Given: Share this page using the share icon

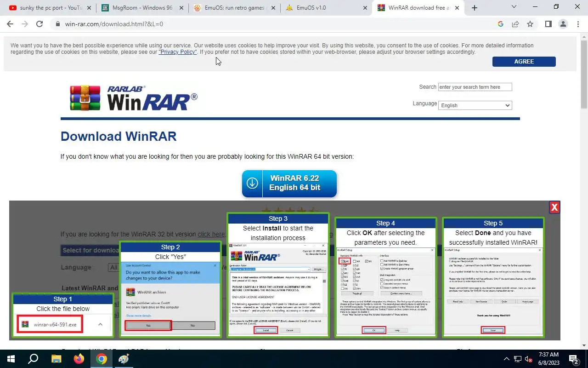Looking at the screenshot, I should pyautogui.click(x=515, y=24).
